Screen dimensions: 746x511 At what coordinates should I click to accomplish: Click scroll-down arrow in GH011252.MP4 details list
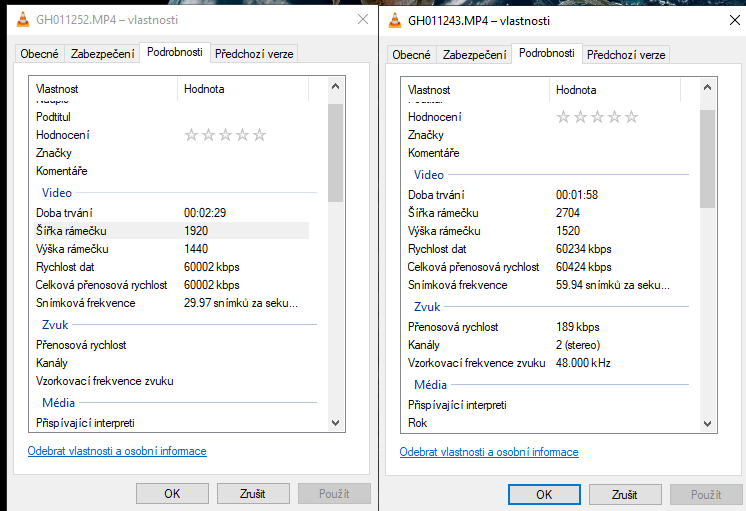[335, 423]
